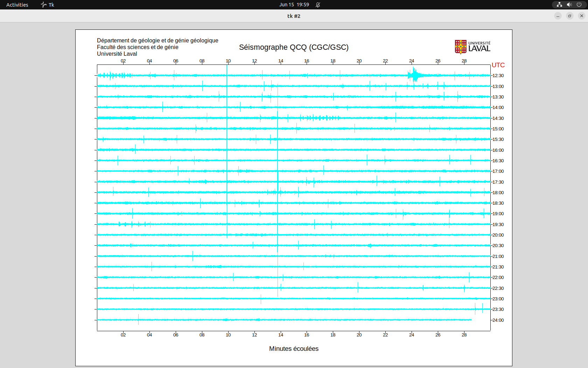The image size is (588, 368).
Task: Click the 18:30 time label
Action: click(x=498, y=203)
